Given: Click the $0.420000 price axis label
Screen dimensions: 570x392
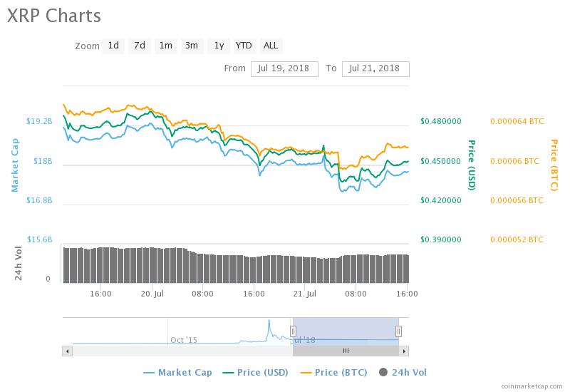Looking at the screenshot, I should (440, 200).
